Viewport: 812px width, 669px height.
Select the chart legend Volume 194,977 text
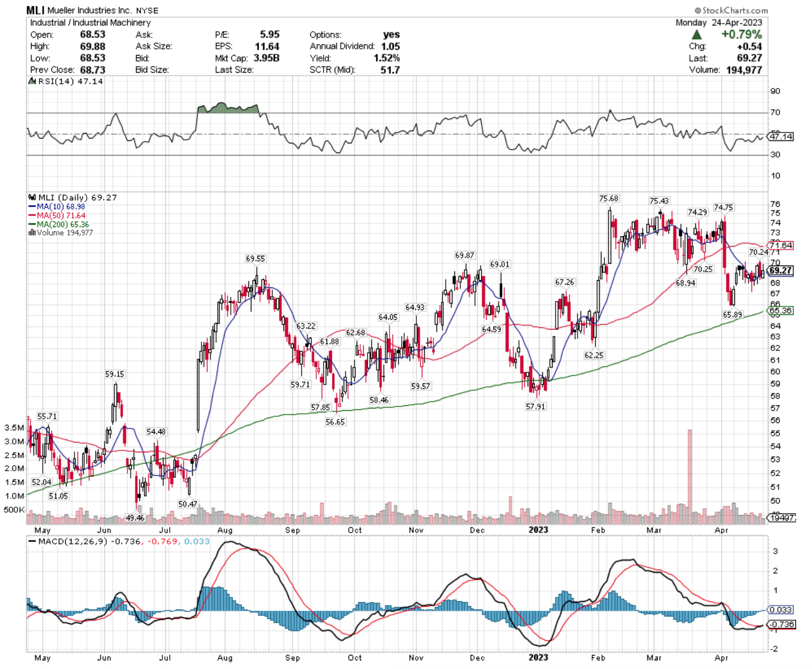pyautogui.click(x=65, y=233)
